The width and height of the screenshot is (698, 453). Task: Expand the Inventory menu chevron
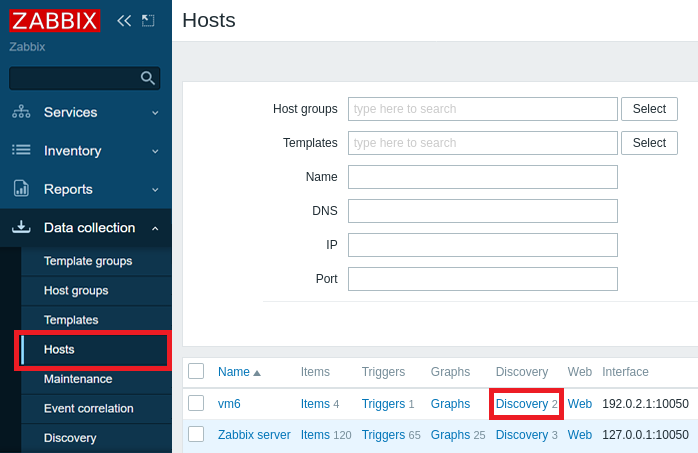155,151
